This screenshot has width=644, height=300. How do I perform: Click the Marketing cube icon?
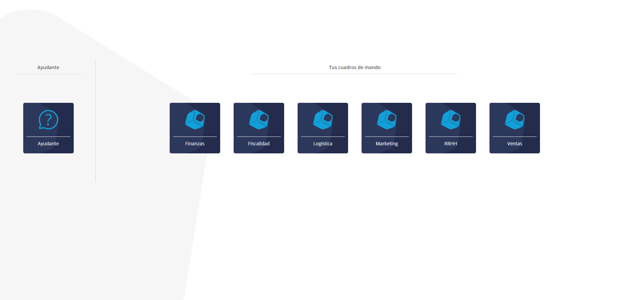coord(387,120)
